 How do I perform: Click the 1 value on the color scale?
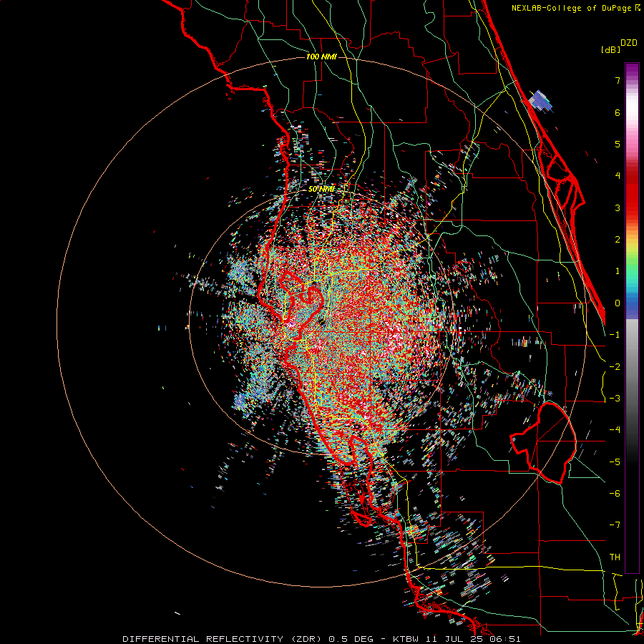[x=618, y=271]
